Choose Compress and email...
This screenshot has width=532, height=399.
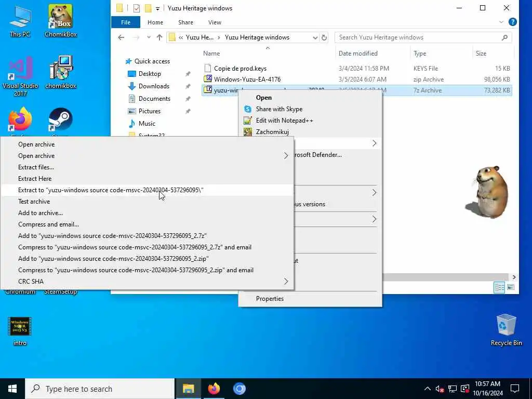(x=147, y=224)
